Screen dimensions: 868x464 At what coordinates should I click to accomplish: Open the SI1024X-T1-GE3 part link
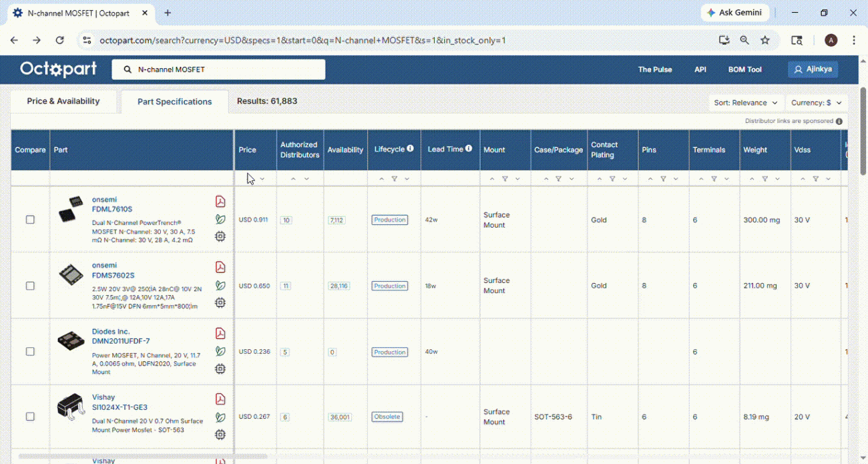(x=120, y=407)
